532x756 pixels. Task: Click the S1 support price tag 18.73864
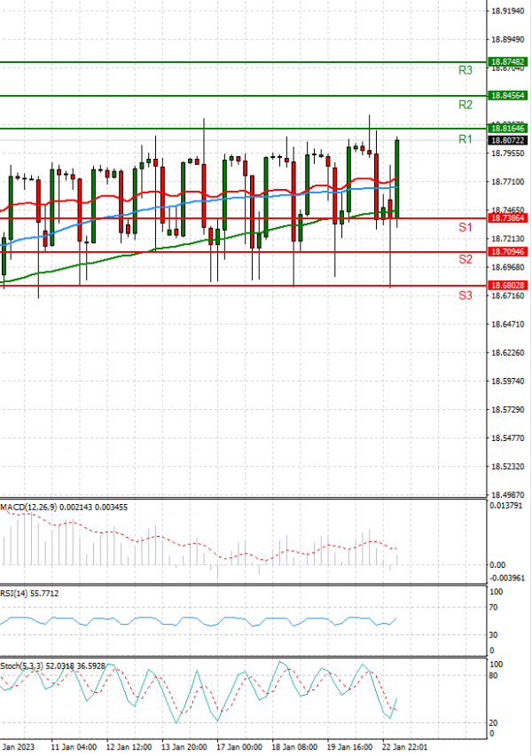coord(507,218)
